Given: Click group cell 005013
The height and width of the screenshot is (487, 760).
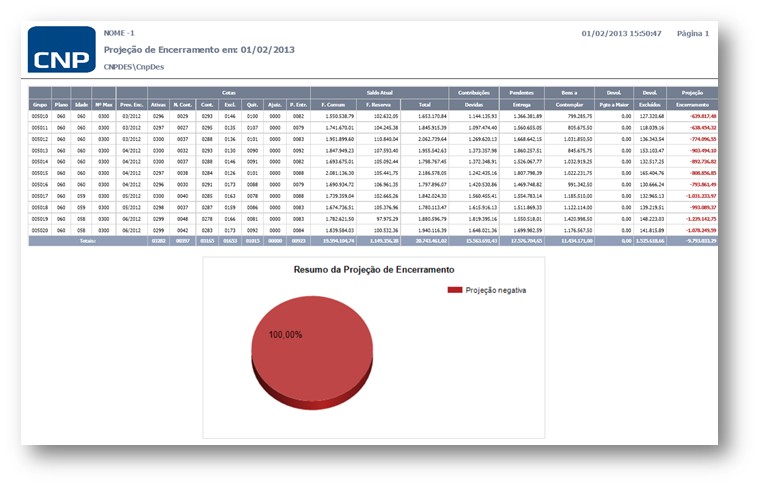Looking at the screenshot, I should tap(40, 151).
